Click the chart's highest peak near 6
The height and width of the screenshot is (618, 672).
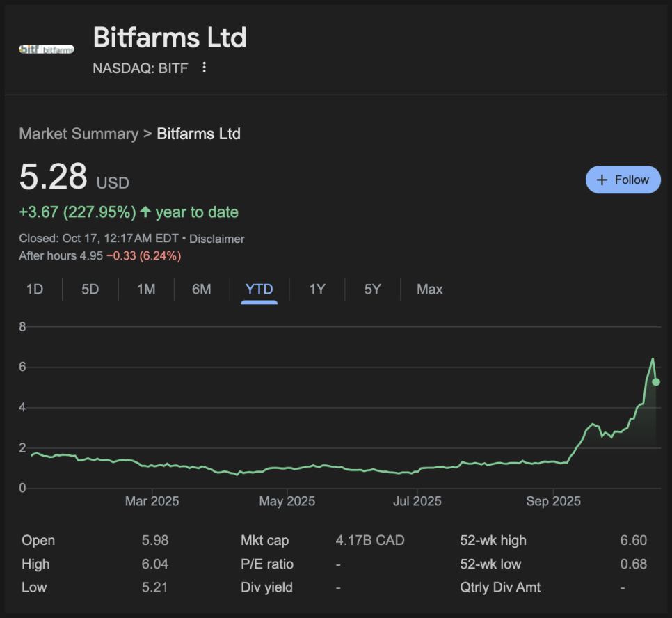pos(652,359)
